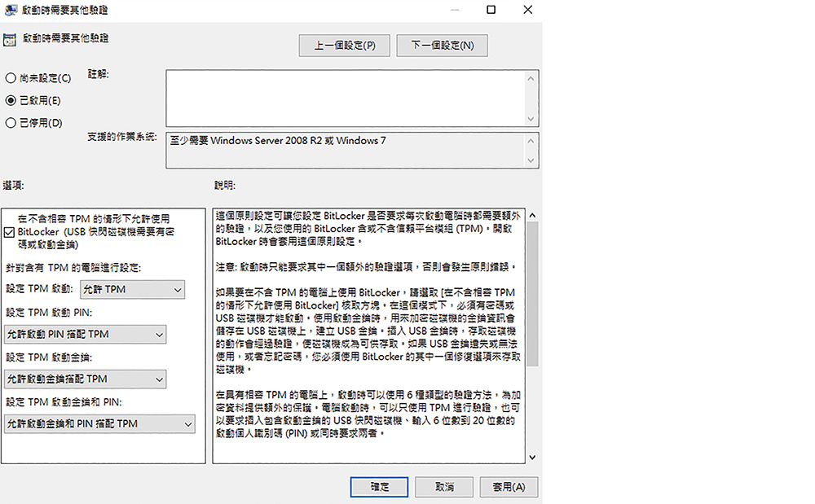The height and width of the screenshot is (504, 815).
Task: Click the 設定 TPM 啟動金鑰和 PIN label
Action: [x=64, y=402]
